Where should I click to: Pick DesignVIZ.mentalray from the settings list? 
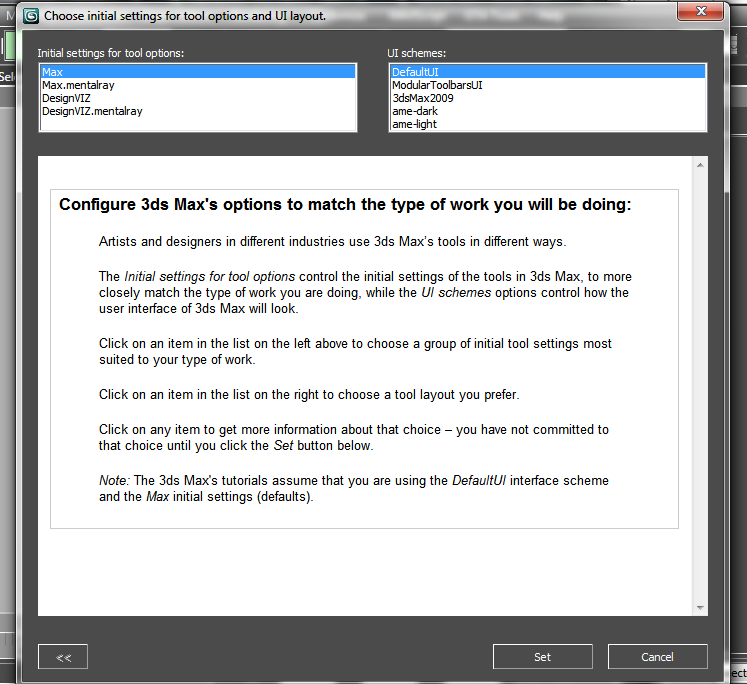[x=92, y=112]
